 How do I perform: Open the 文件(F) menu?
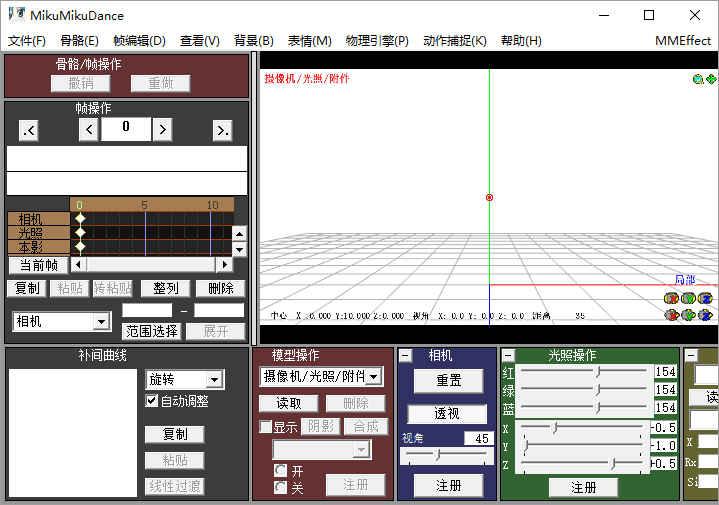27,41
